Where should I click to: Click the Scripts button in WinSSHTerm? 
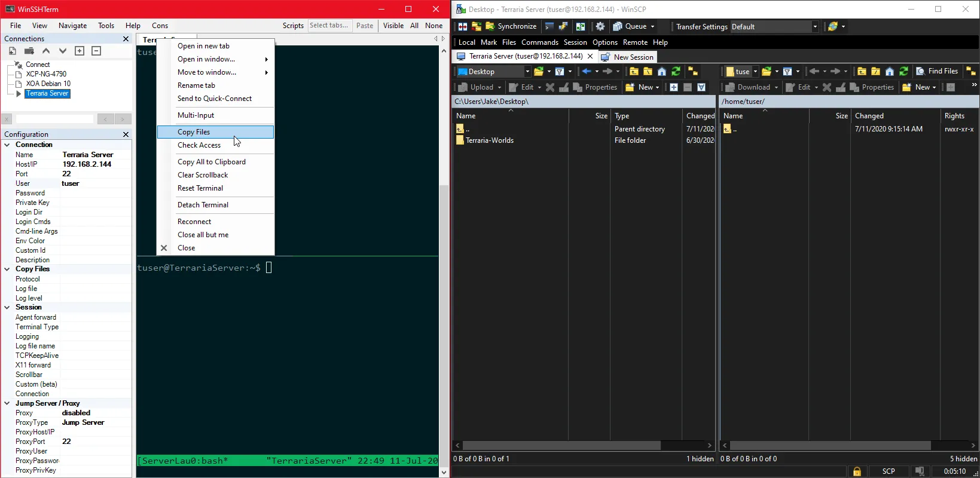[x=293, y=26]
